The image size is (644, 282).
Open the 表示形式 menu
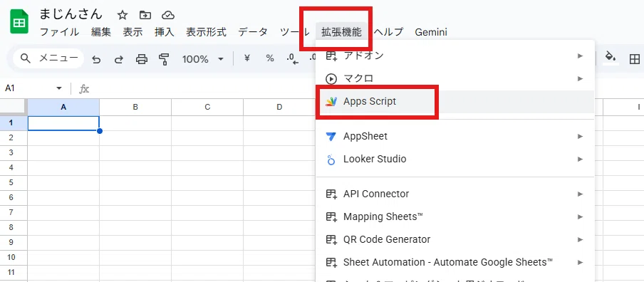[x=206, y=32]
